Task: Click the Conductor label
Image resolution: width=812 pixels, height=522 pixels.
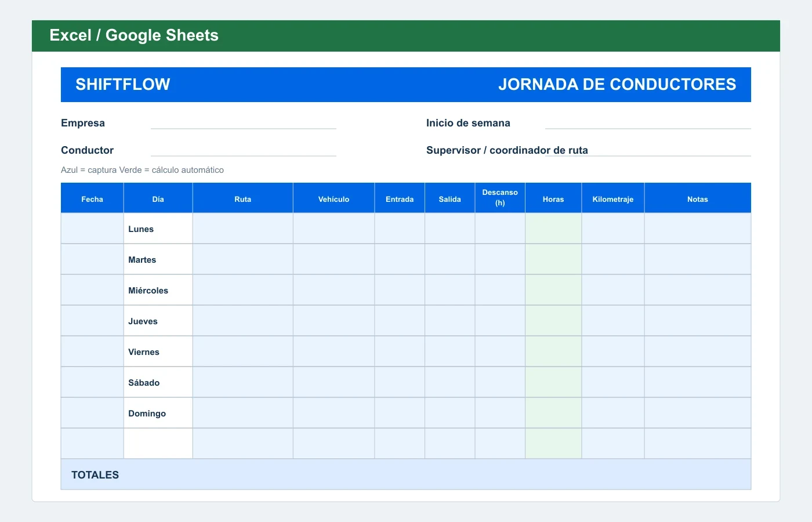Action: (87, 150)
